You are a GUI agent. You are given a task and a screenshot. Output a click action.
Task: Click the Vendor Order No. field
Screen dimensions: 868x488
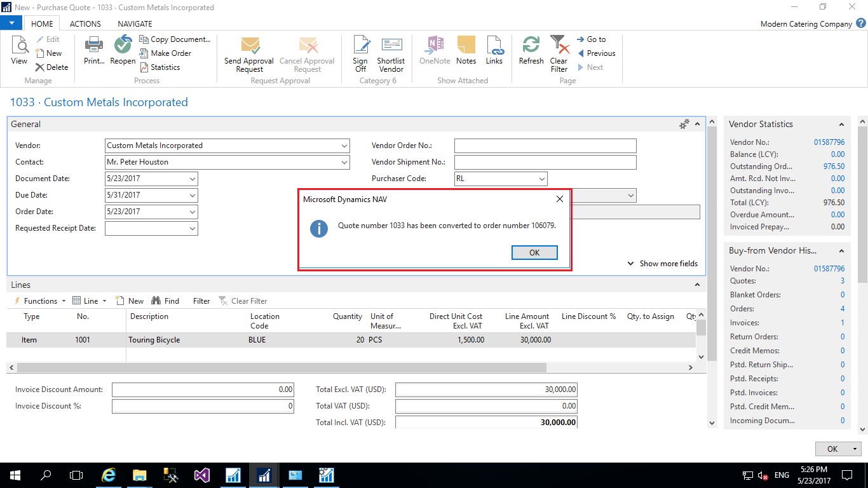tap(545, 146)
